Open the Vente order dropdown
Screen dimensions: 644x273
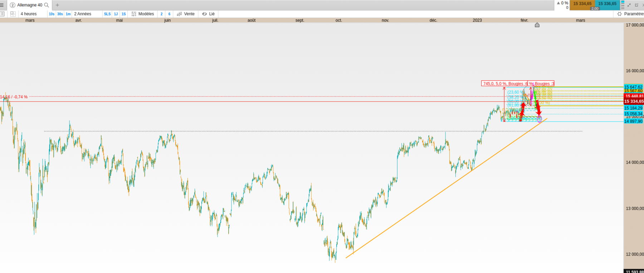(x=186, y=14)
